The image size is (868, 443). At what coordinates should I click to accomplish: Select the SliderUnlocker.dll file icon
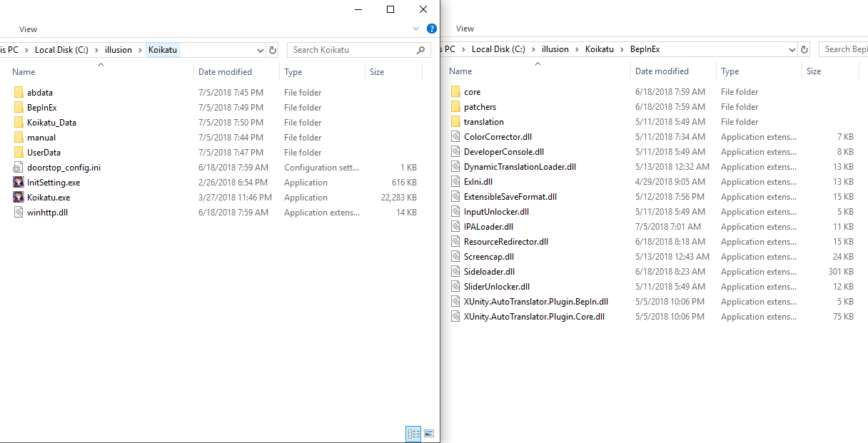[x=455, y=287]
